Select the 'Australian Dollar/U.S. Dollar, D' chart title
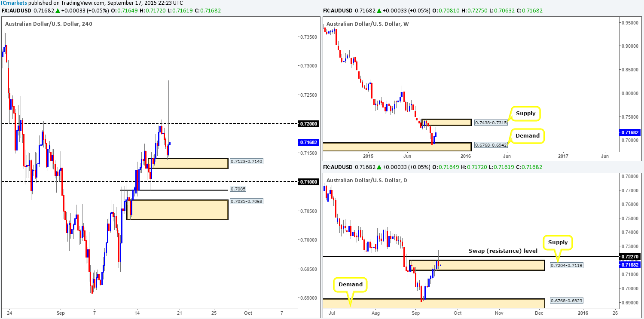The width and height of the screenshot is (644, 319). (x=367, y=180)
